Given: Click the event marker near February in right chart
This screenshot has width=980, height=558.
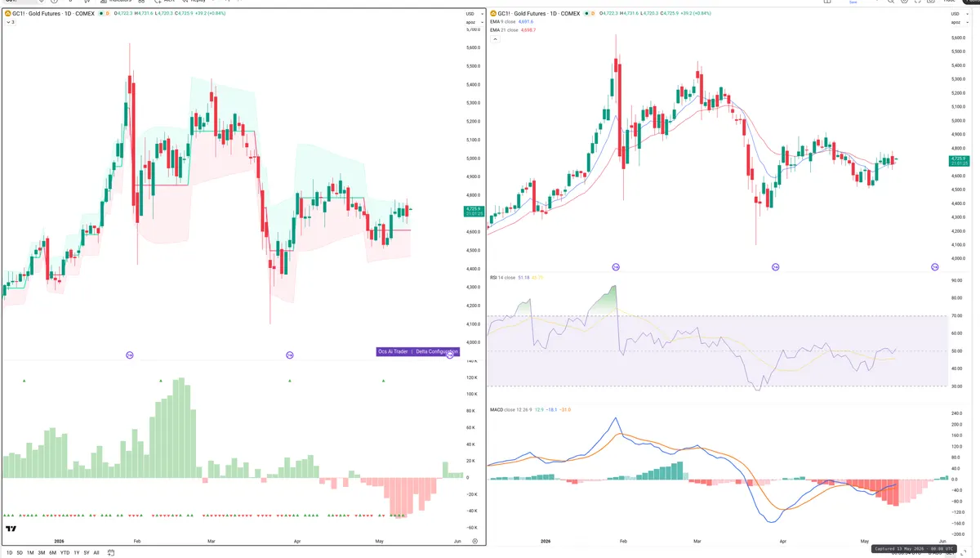Looking at the screenshot, I should pos(616,267).
